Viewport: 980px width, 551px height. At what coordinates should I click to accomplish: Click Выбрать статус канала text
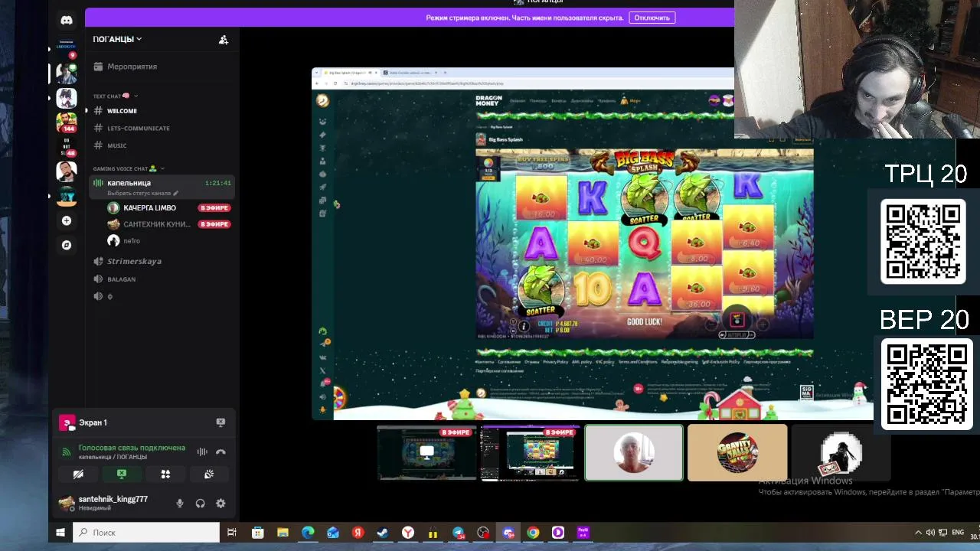point(139,194)
